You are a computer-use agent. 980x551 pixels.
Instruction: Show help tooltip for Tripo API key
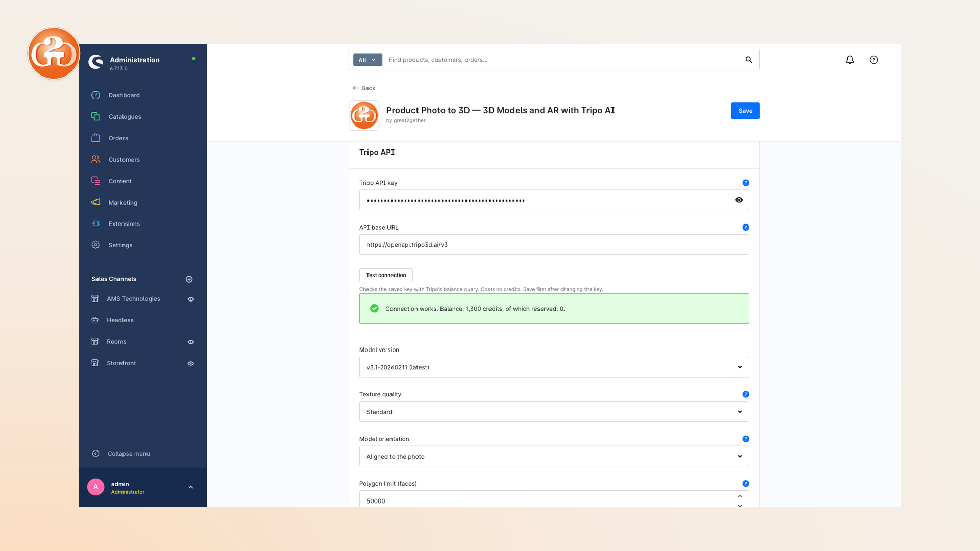pos(746,183)
